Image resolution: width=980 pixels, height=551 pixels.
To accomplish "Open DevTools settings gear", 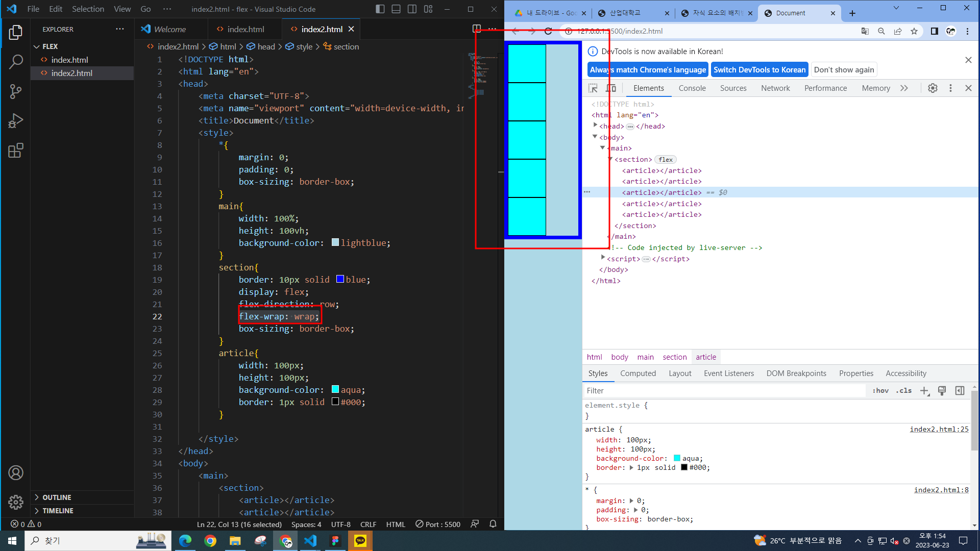I will (x=933, y=88).
